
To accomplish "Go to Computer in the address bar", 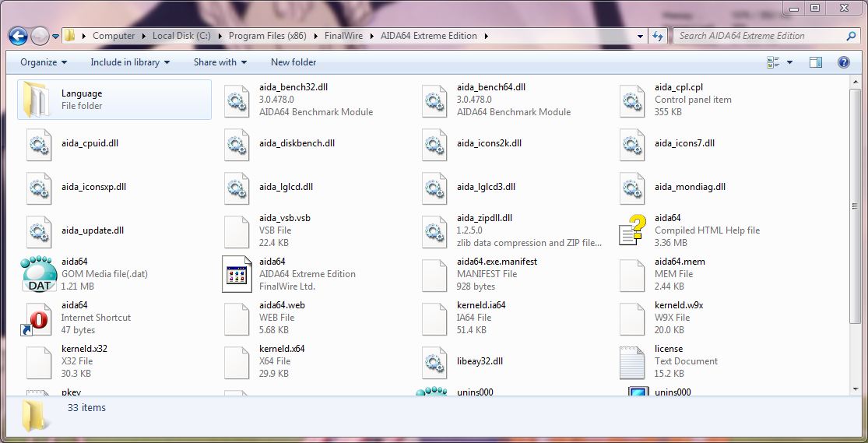I will point(114,36).
